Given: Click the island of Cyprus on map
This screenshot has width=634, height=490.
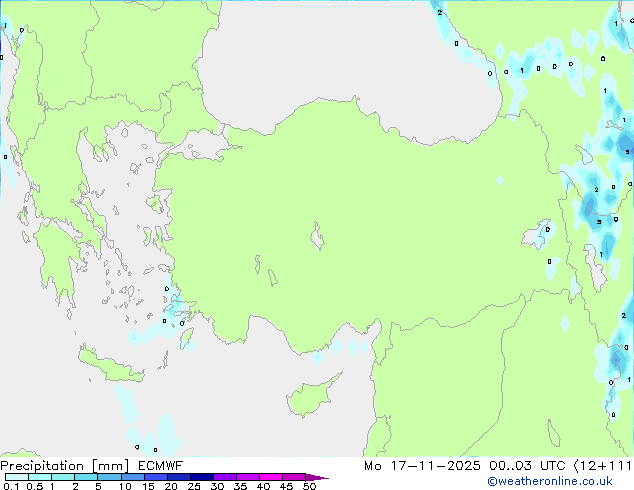Looking at the screenshot, I should 311,397.
